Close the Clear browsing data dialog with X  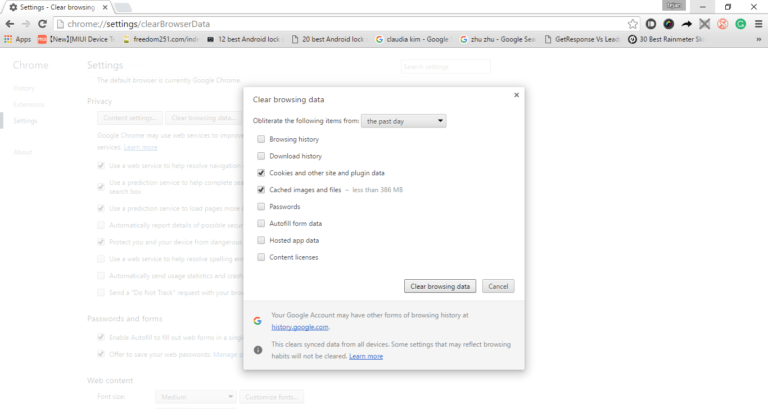516,95
